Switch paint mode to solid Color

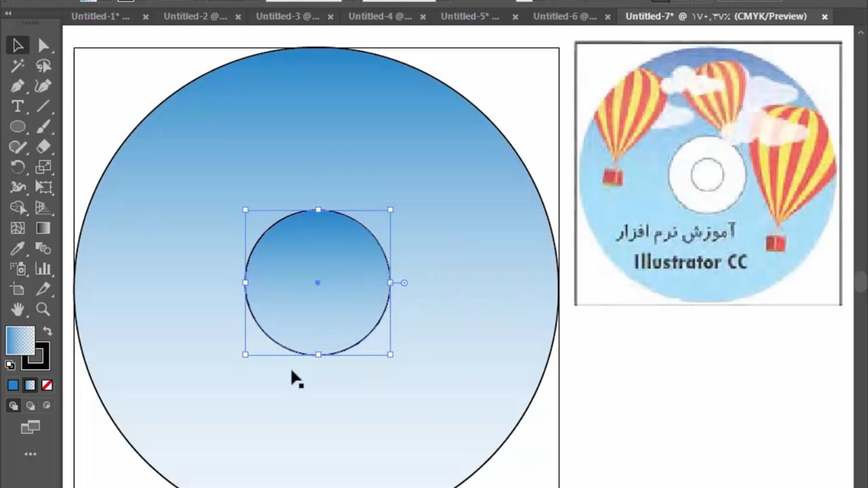[13, 386]
